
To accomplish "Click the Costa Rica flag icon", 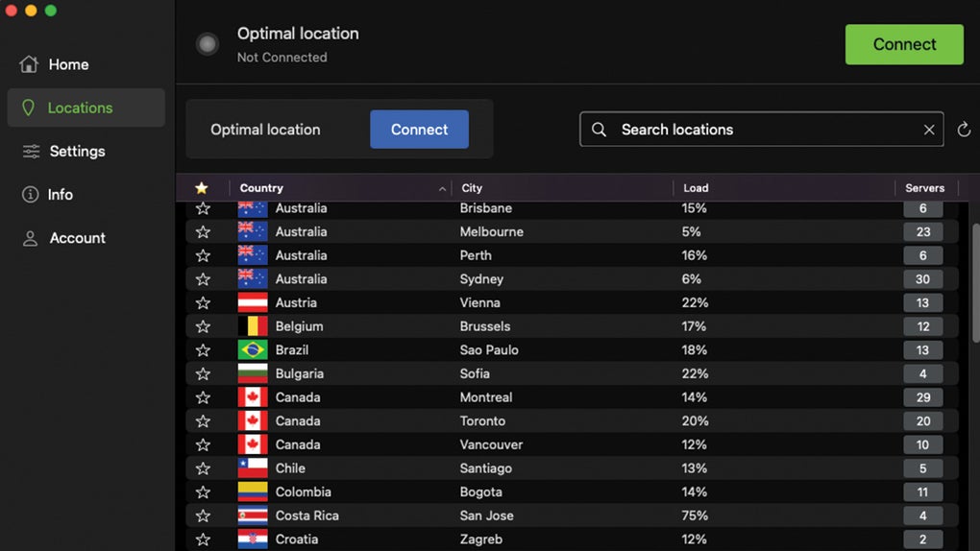I will [x=253, y=515].
